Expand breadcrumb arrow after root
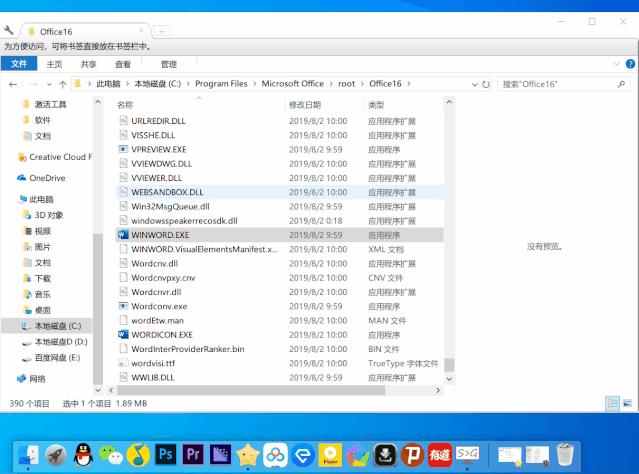The image size is (639, 474). (362, 84)
